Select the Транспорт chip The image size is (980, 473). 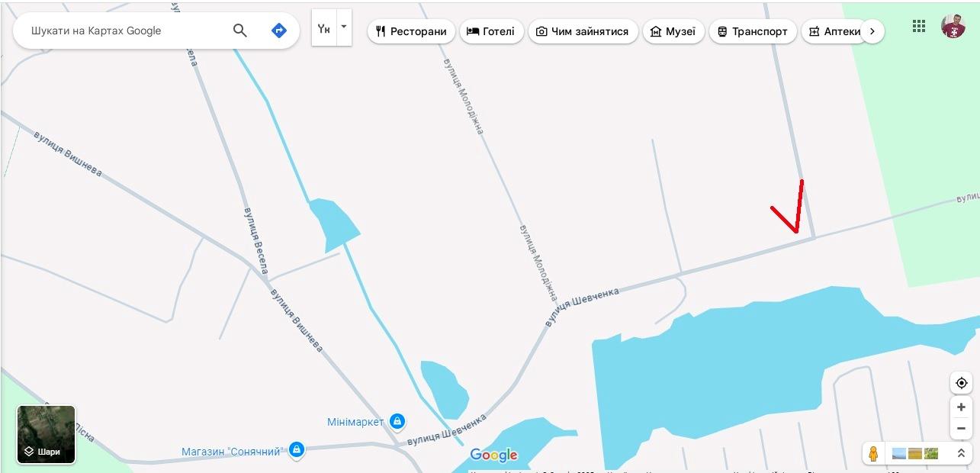pyautogui.click(x=753, y=31)
